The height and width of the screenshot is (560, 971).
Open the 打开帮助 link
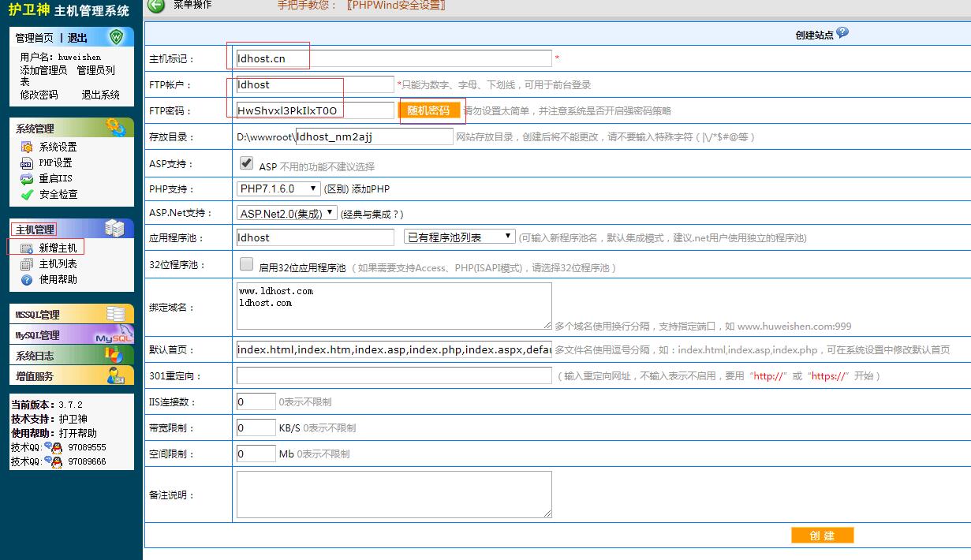pos(78,433)
